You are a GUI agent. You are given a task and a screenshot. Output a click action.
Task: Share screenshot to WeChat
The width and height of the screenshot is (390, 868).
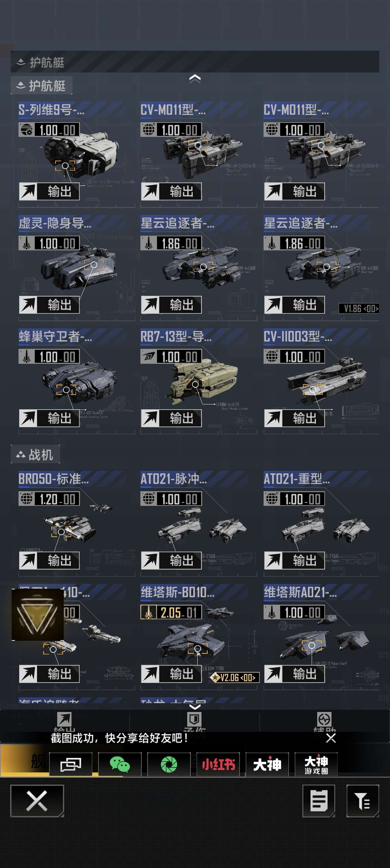120,764
